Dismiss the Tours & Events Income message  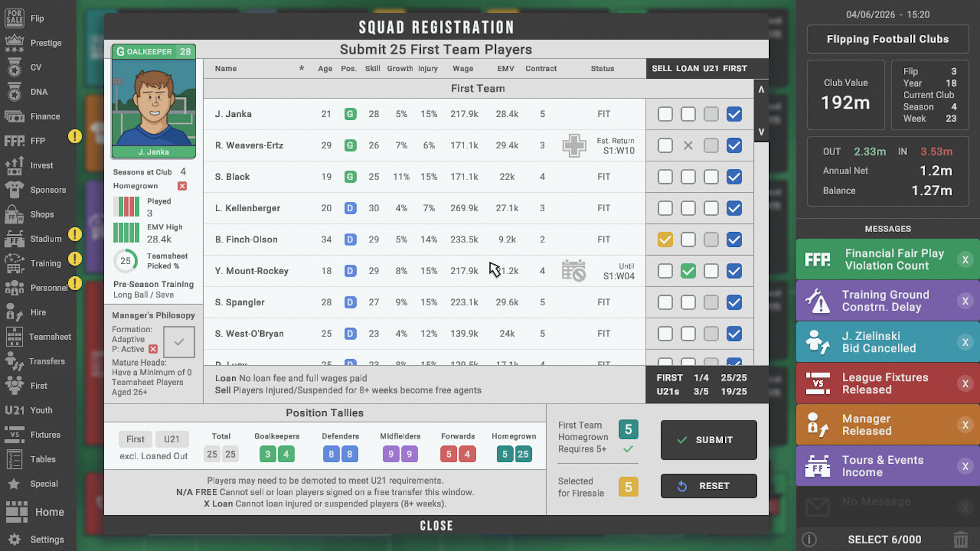[965, 466]
